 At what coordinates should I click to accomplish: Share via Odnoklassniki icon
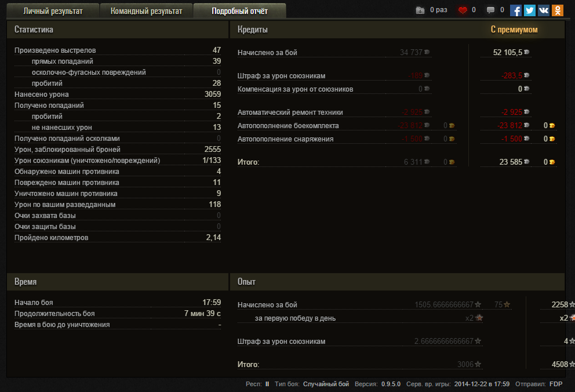pyautogui.click(x=558, y=10)
